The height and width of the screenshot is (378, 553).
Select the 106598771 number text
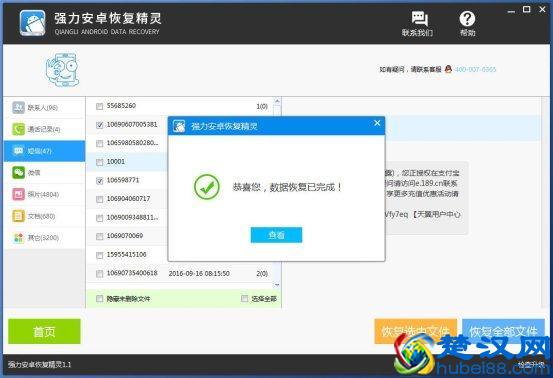(x=123, y=180)
